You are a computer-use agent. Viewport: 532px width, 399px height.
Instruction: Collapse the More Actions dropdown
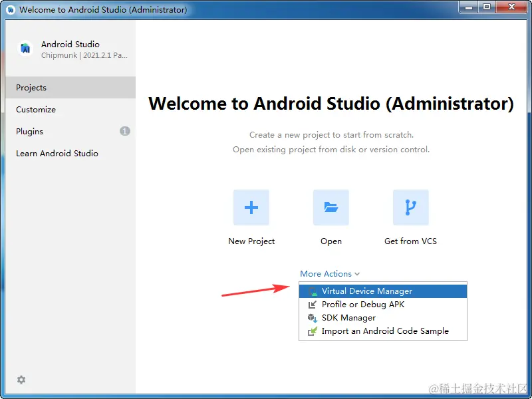[x=330, y=273]
